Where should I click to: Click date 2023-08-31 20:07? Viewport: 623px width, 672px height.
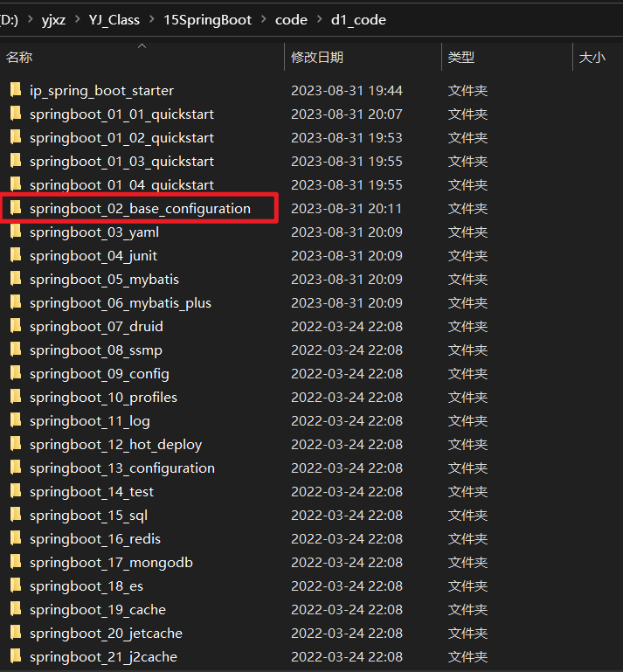pos(347,114)
